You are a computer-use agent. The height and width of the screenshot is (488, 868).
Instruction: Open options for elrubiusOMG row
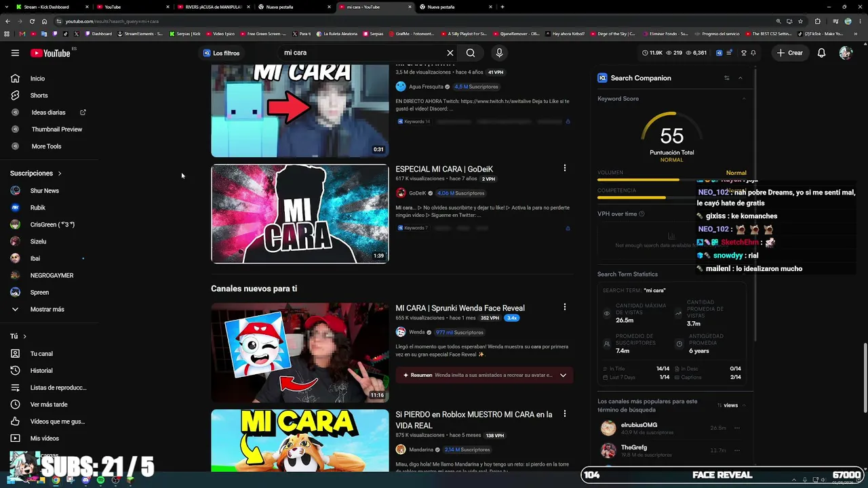(737, 428)
